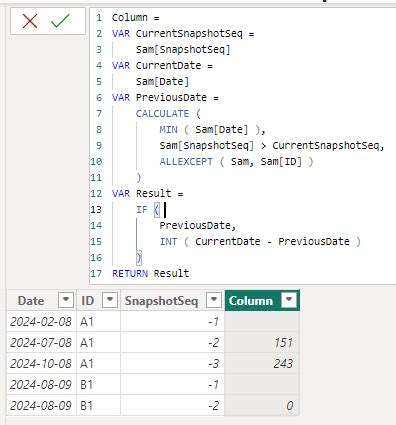
Task: Click 'VAR PreviousDate =' on line 6
Action: pyautogui.click(x=165, y=98)
